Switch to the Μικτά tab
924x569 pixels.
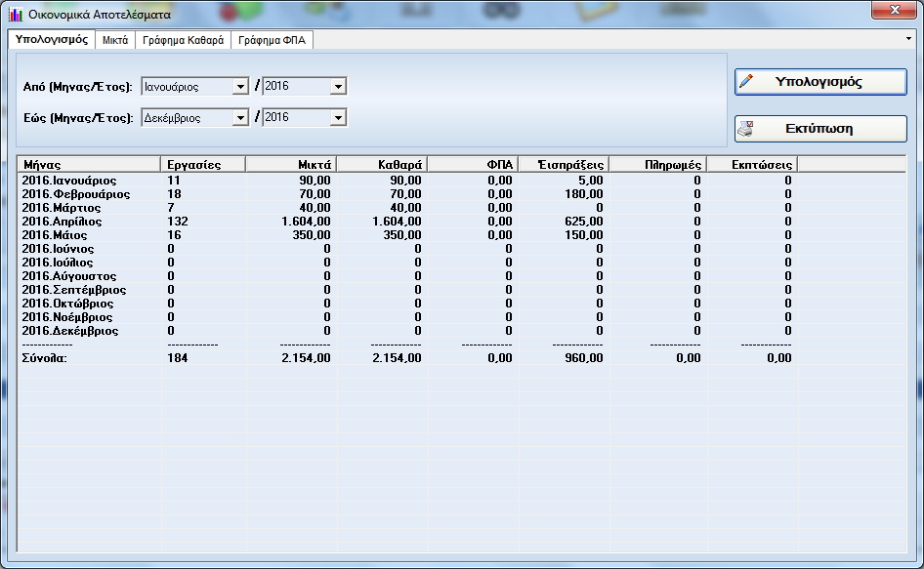116,40
